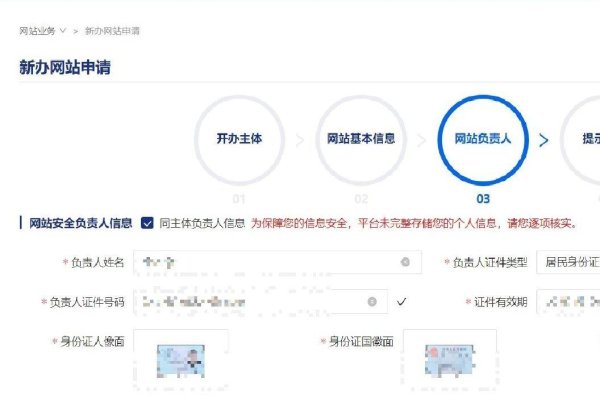Select the 网站负责人 step circle
The height and width of the screenshot is (400, 600).
pos(483,140)
